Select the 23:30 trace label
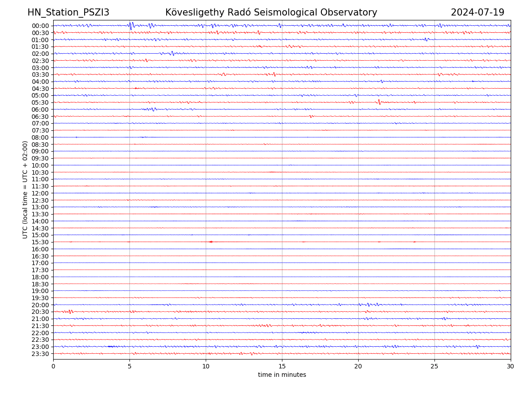 click(40, 354)
